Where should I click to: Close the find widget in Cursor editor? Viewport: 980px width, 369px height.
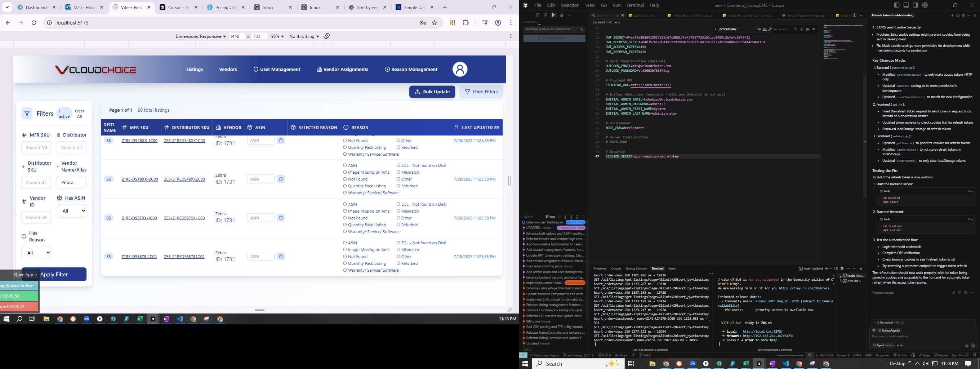(x=814, y=29)
